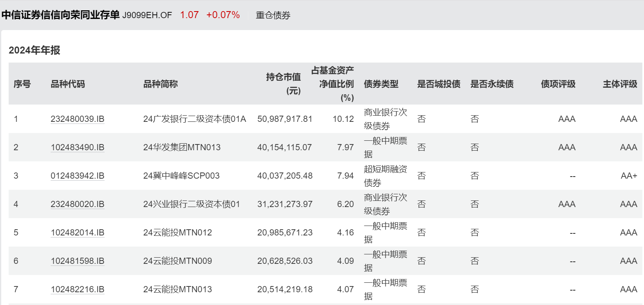Open bond code link 232480039.IB

tap(77, 119)
